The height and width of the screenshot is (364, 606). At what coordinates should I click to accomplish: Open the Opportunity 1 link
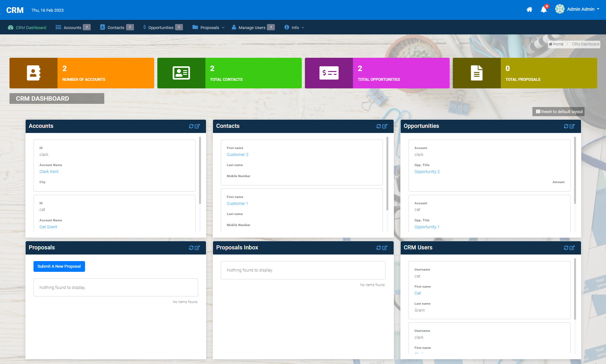click(427, 227)
